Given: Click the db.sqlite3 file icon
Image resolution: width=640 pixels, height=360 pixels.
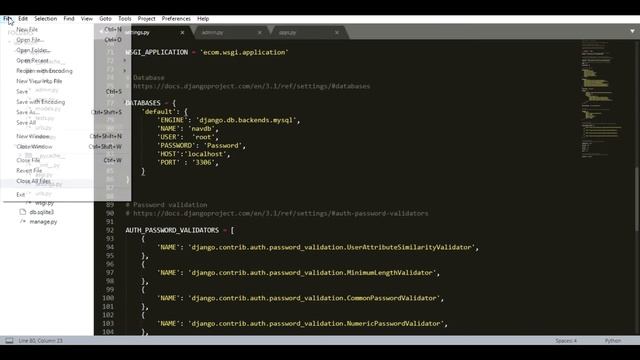Looking at the screenshot, I should (23, 212).
